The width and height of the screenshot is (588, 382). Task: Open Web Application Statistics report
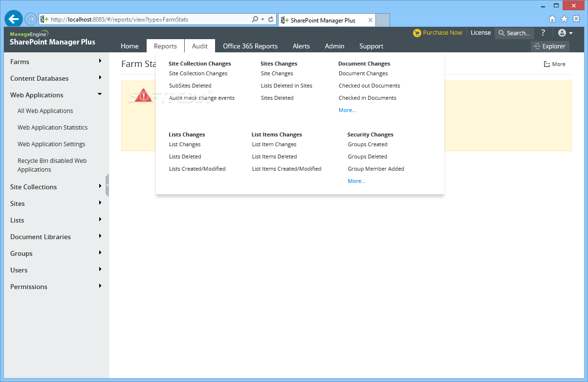tap(53, 128)
